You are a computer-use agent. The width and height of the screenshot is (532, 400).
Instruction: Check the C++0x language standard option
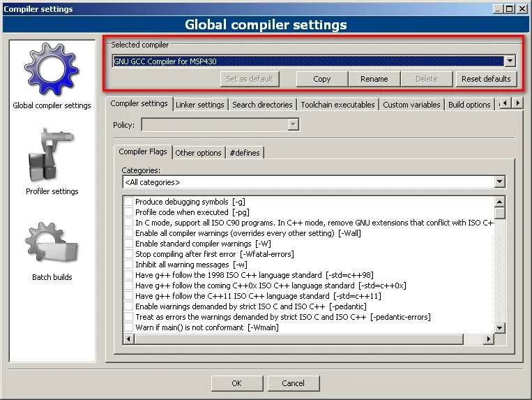point(128,286)
